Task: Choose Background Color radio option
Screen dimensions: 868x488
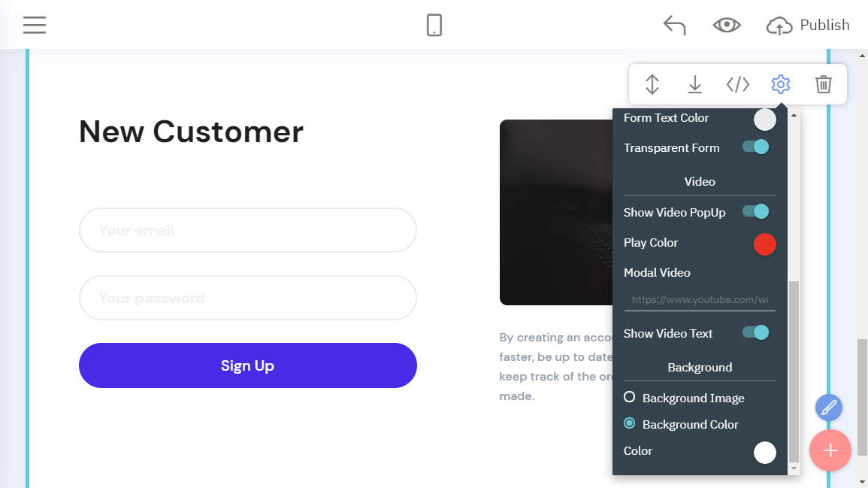Action: [x=630, y=424]
